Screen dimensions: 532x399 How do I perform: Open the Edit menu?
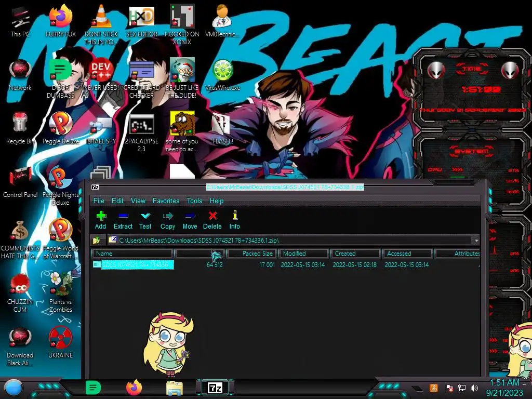coord(117,201)
